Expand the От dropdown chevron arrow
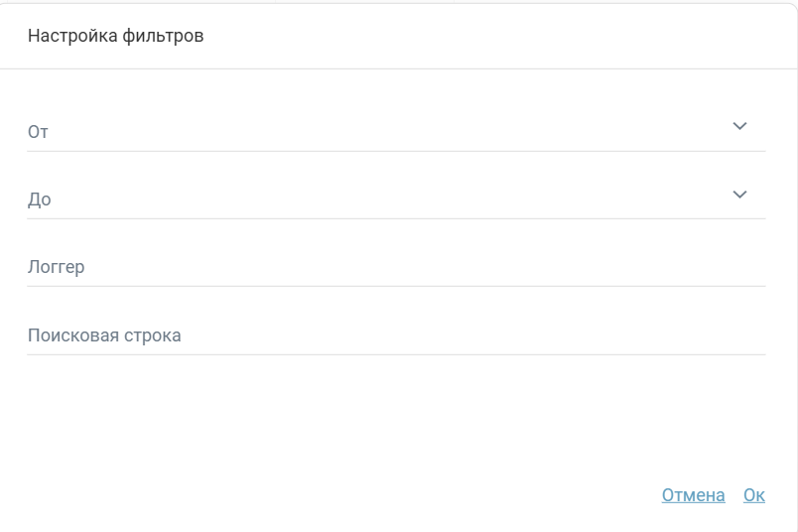Image resolution: width=798 pixels, height=532 pixels. (x=738, y=126)
